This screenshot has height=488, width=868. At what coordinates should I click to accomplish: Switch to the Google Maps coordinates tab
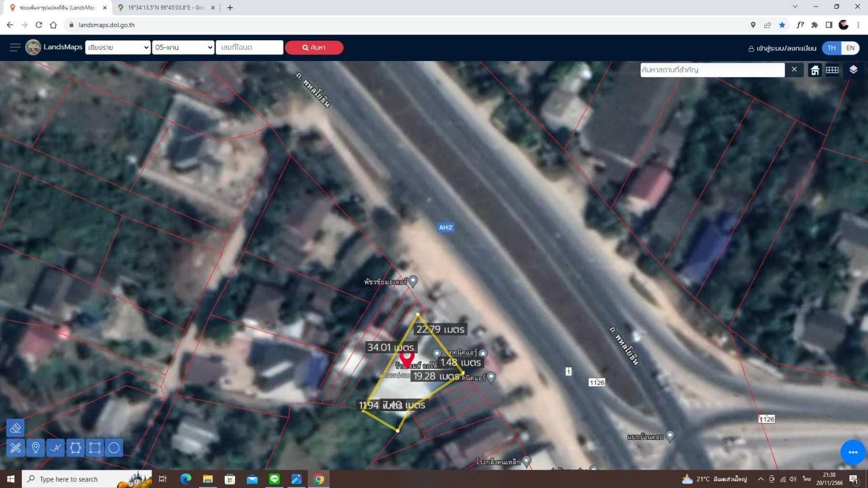[x=166, y=8]
